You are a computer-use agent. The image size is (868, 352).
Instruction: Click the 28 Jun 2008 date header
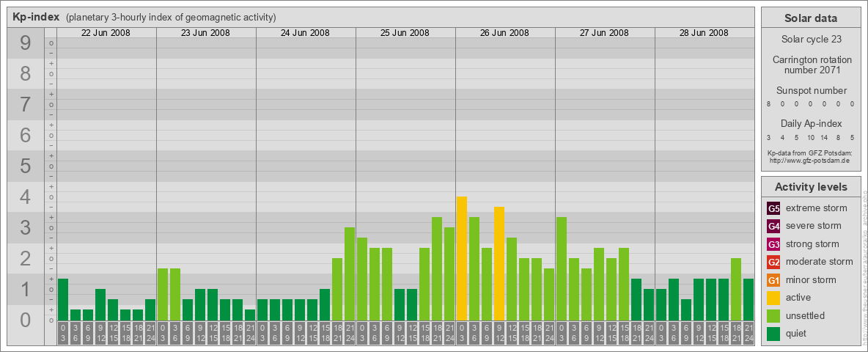pos(704,33)
